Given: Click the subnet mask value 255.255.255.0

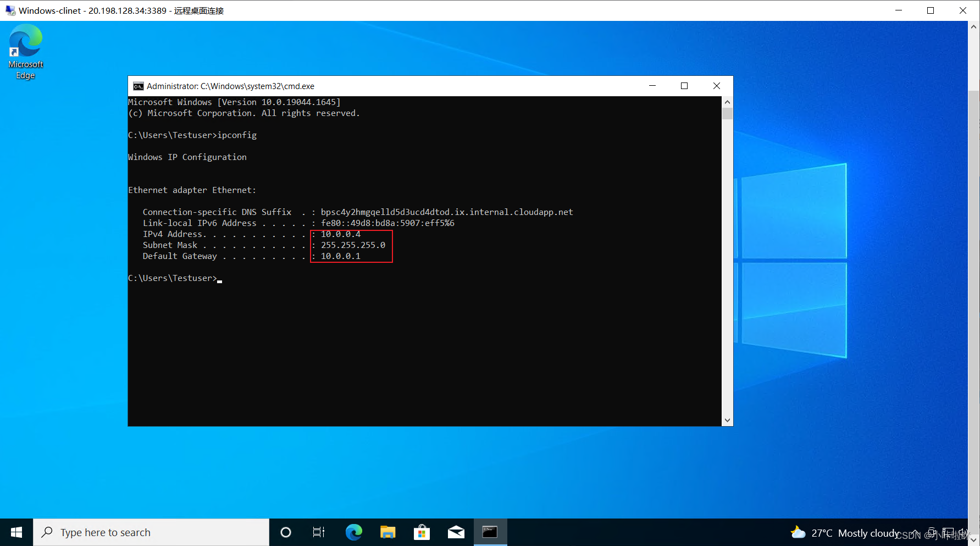Looking at the screenshot, I should pos(353,245).
